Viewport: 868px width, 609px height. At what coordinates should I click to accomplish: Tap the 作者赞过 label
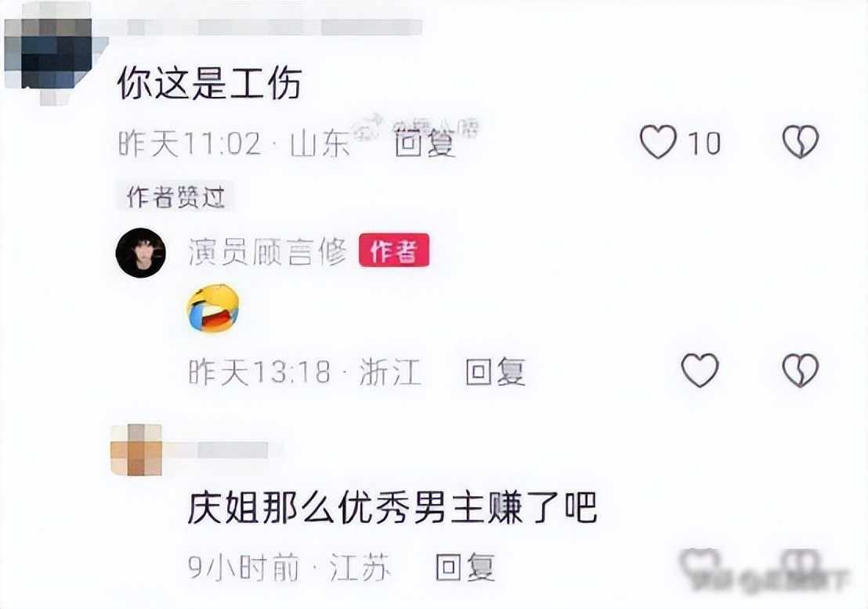175,196
